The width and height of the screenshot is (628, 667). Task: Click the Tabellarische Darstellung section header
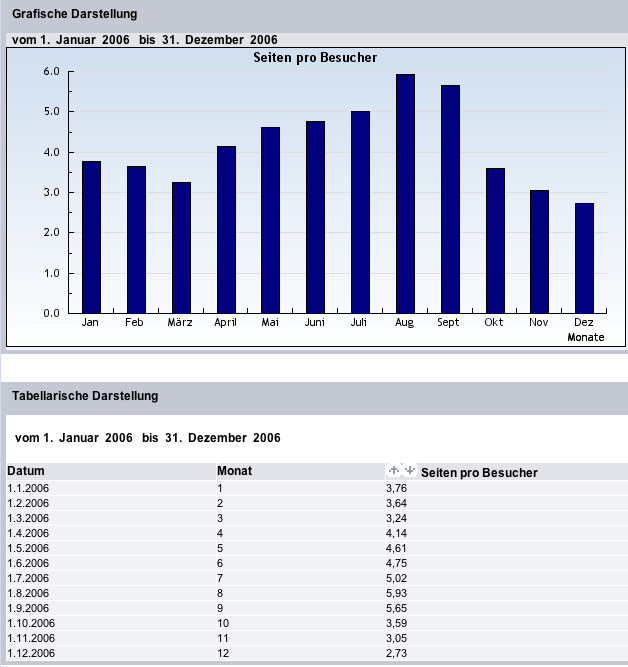85,396
